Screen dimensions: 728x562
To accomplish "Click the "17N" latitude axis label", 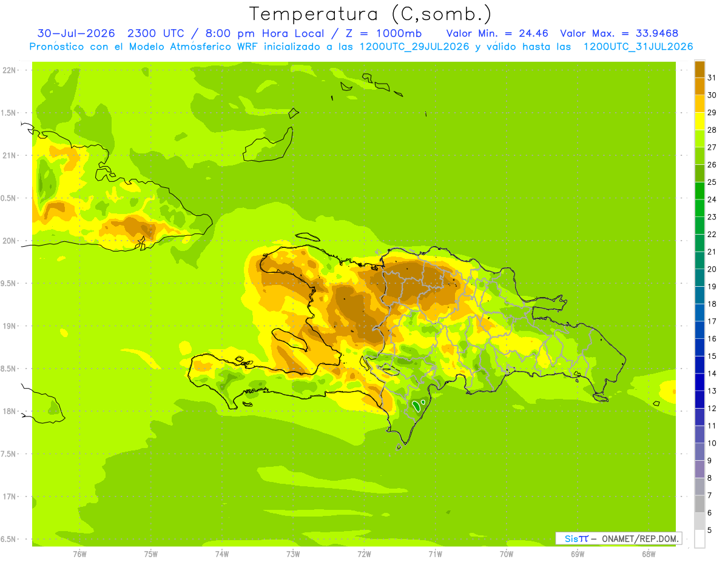I will click(x=10, y=497).
